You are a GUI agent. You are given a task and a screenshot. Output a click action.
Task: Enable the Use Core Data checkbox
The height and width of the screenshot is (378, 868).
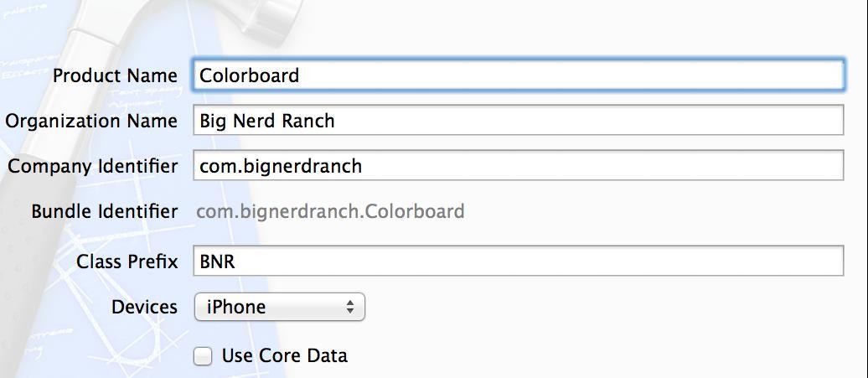click(x=203, y=356)
